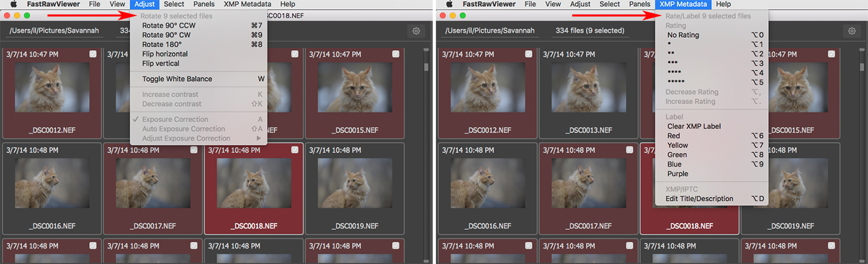This screenshot has height=264, width=868.
Task: Choose Rotate 90° CCW from Adjust menu
Action: [x=169, y=25]
